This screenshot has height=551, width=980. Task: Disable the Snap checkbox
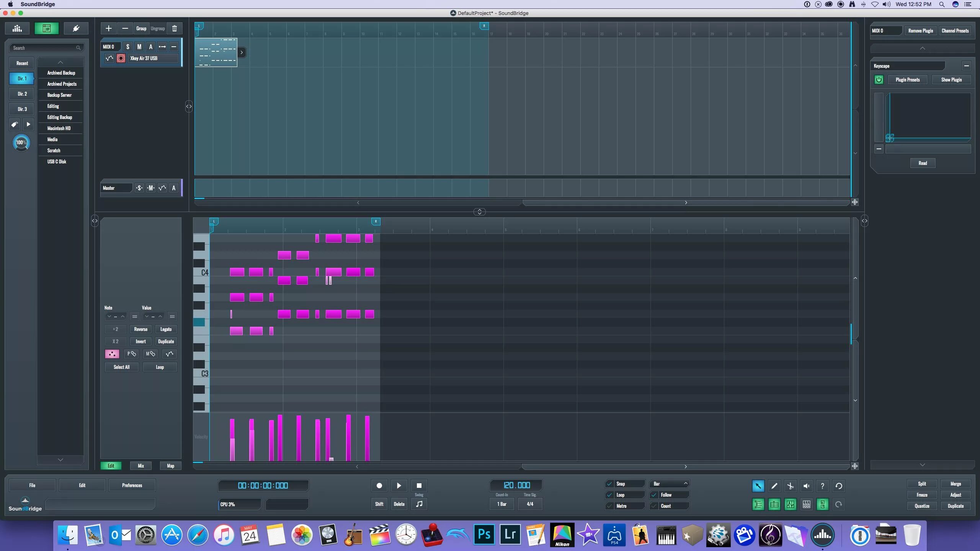click(x=609, y=484)
